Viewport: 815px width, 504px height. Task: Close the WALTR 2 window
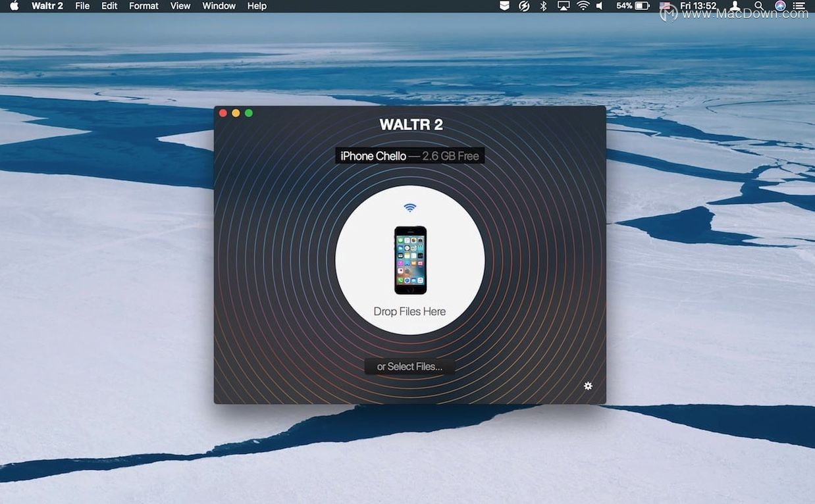pos(223,113)
